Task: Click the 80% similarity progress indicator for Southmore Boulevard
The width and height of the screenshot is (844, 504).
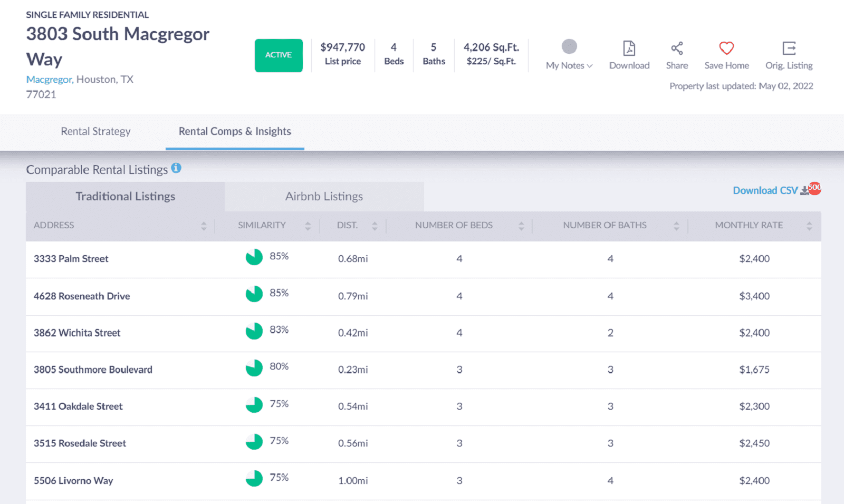Action: pyautogui.click(x=254, y=368)
